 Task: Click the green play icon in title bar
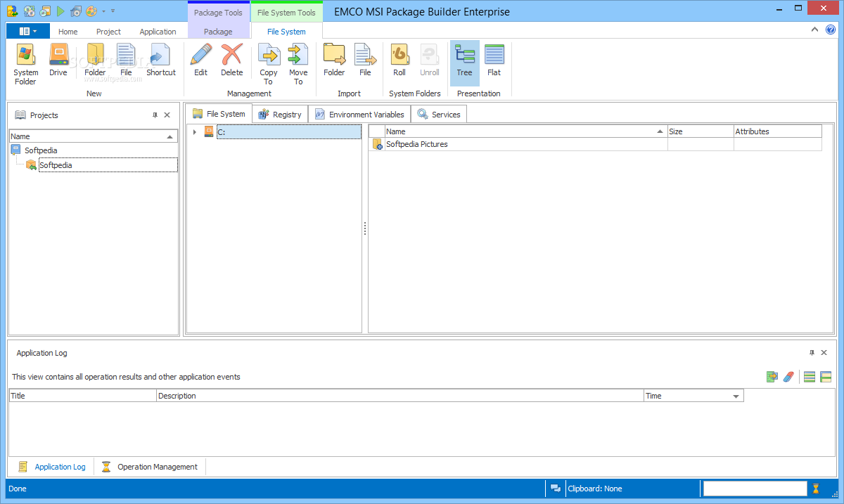click(x=61, y=11)
